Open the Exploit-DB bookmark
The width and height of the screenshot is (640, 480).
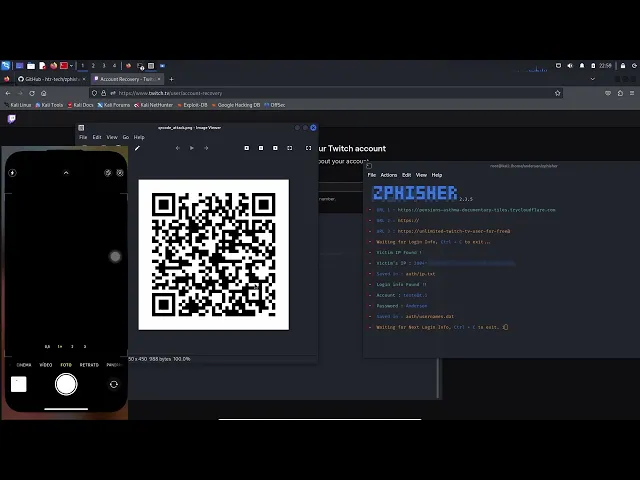[192, 105]
